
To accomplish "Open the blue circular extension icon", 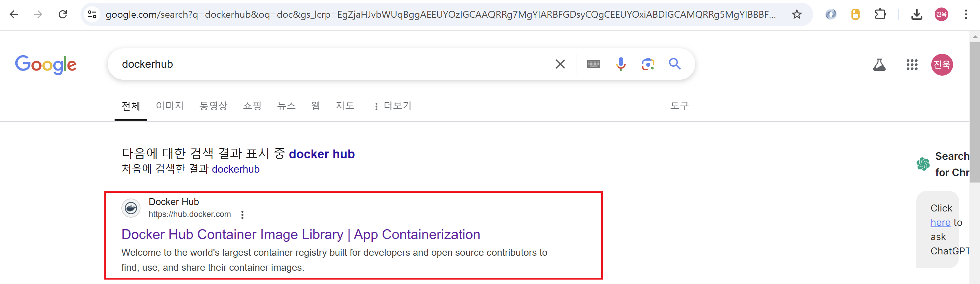I will tap(831, 14).
